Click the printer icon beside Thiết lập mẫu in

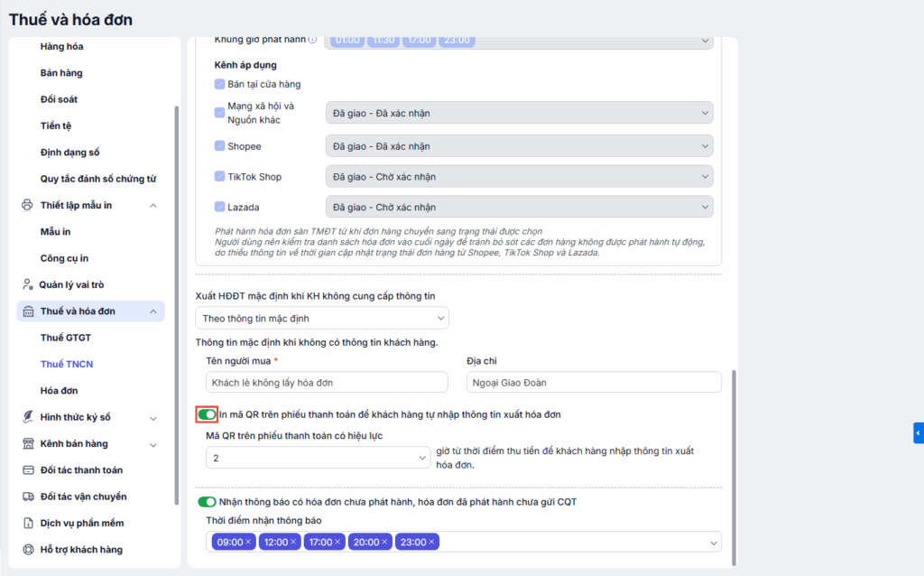coord(27,205)
